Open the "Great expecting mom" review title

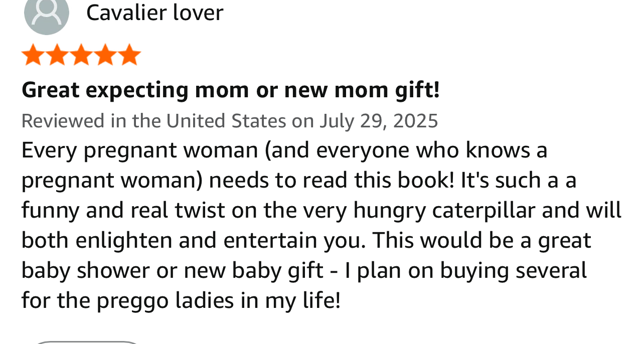click(x=230, y=90)
